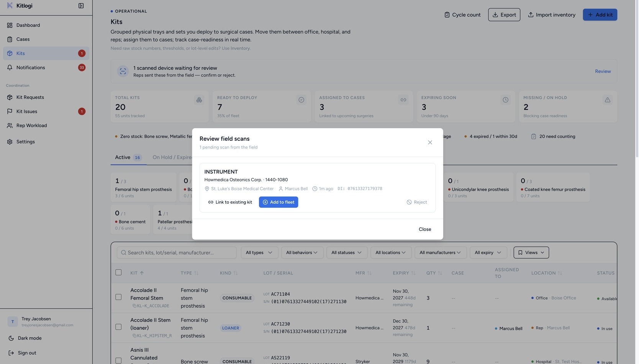Open the All expiry dropdown
The width and height of the screenshot is (639, 364).
tap(488, 253)
